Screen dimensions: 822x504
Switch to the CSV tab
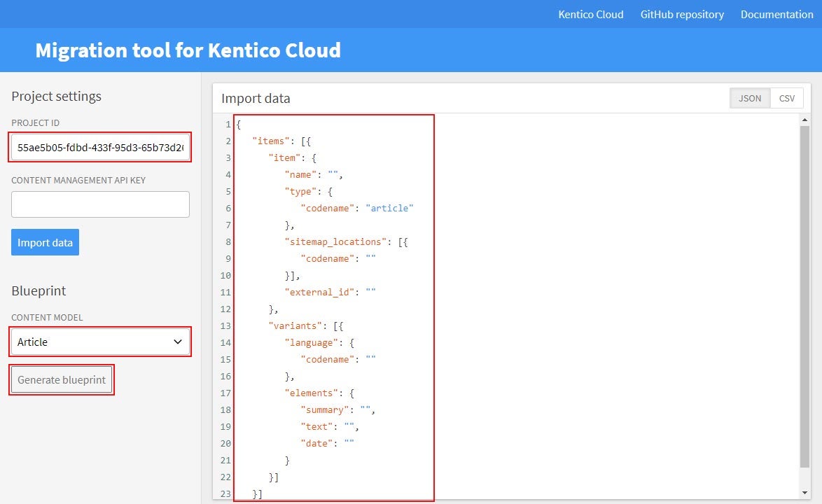pyautogui.click(x=787, y=98)
